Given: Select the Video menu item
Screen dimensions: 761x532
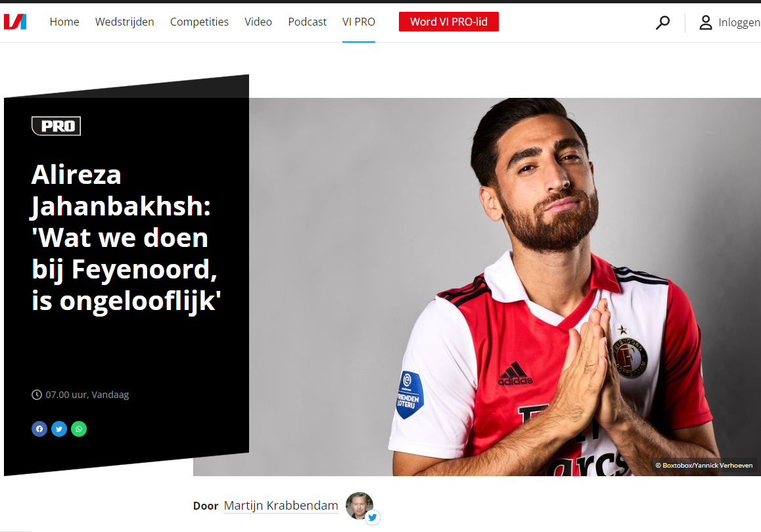Looking at the screenshot, I should (x=258, y=22).
